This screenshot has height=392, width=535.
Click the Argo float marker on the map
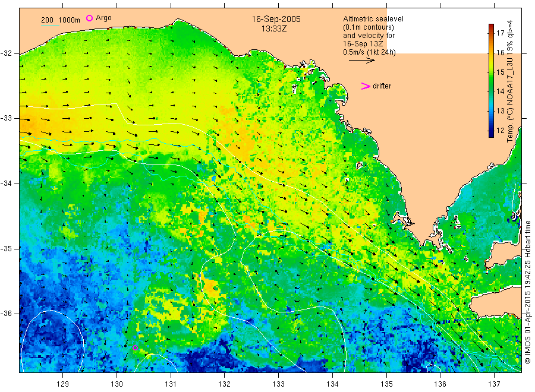coord(135,347)
